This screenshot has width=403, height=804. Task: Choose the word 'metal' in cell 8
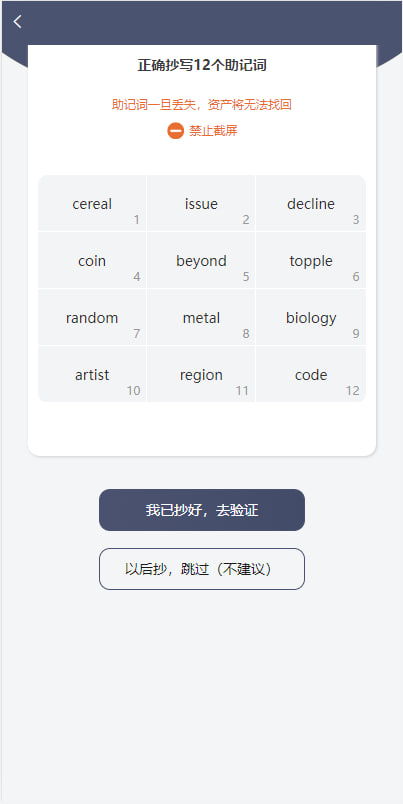201,317
